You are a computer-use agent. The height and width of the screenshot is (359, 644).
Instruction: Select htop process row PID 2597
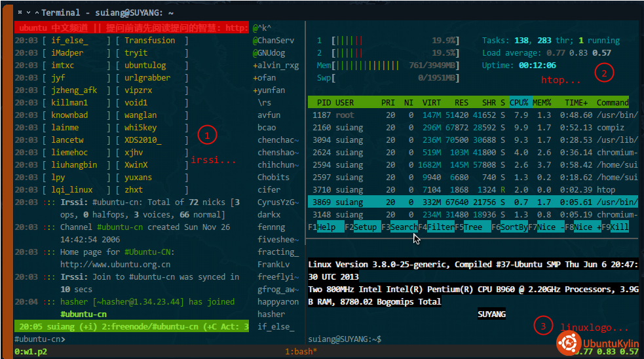473,178
